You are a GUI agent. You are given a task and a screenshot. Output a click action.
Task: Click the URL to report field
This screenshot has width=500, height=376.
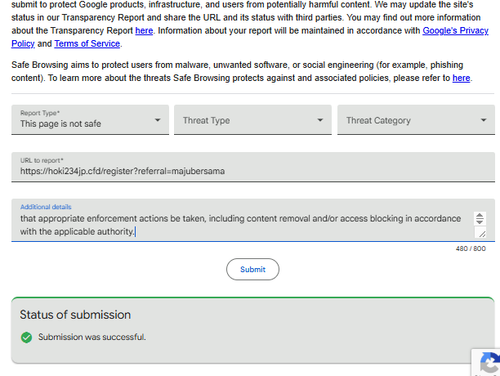[253, 167]
